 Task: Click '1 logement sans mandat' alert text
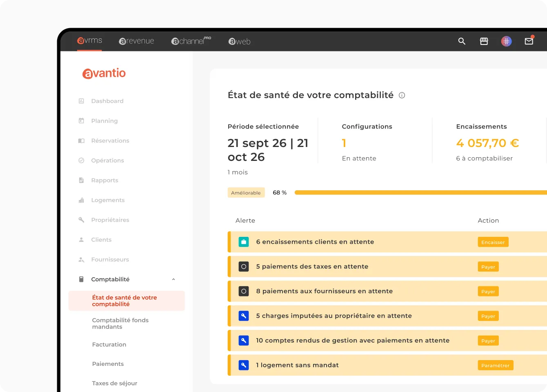point(297,365)
